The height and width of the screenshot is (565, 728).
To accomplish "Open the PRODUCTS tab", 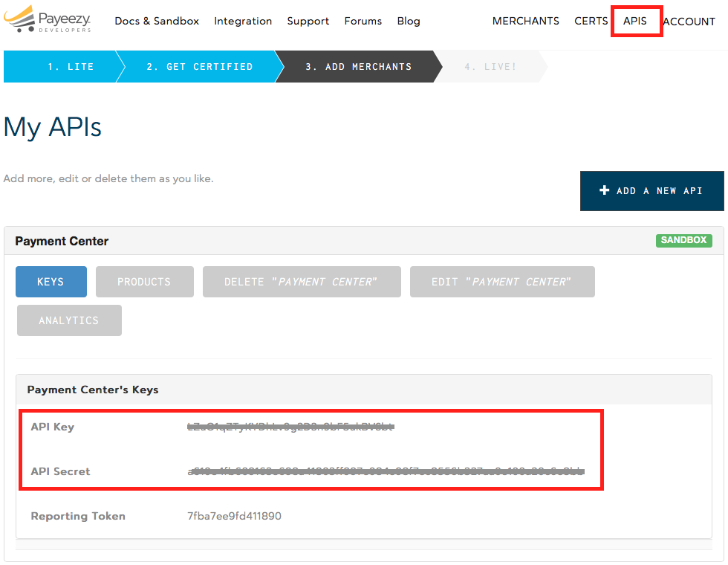I will point(144,282).
